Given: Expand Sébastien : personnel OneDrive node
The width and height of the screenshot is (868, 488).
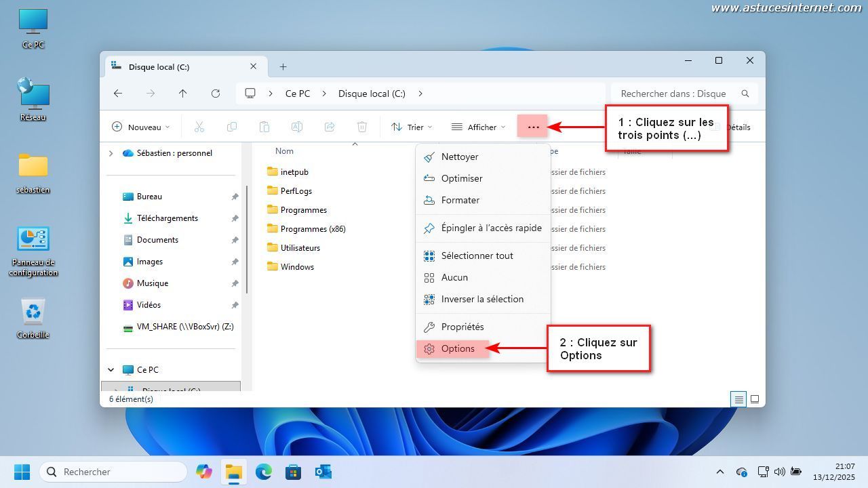Looking at the screenshot, I should (x=111, y=153).
